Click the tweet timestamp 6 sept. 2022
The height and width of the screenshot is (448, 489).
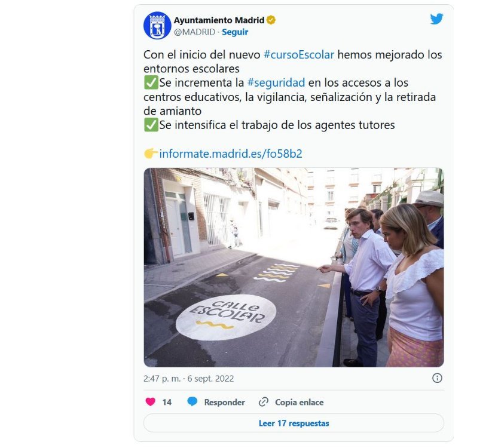(210, 379)
